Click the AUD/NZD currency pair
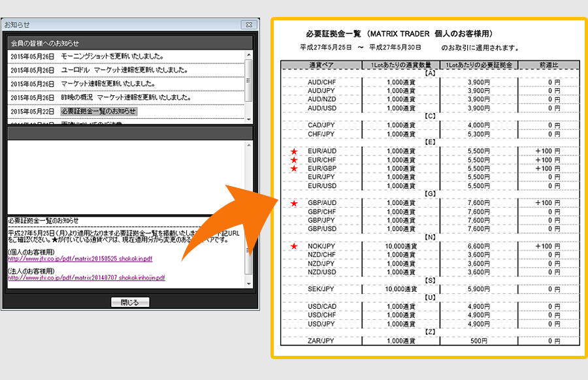The width and height of the screenshot is (588, 380). [321, 99]
